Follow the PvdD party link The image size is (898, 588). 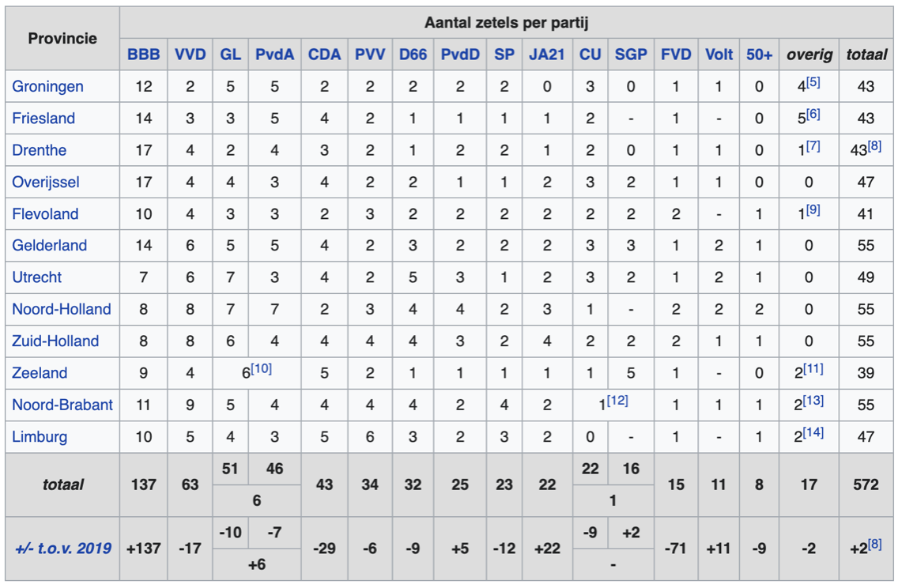click(x=460, y=55)
